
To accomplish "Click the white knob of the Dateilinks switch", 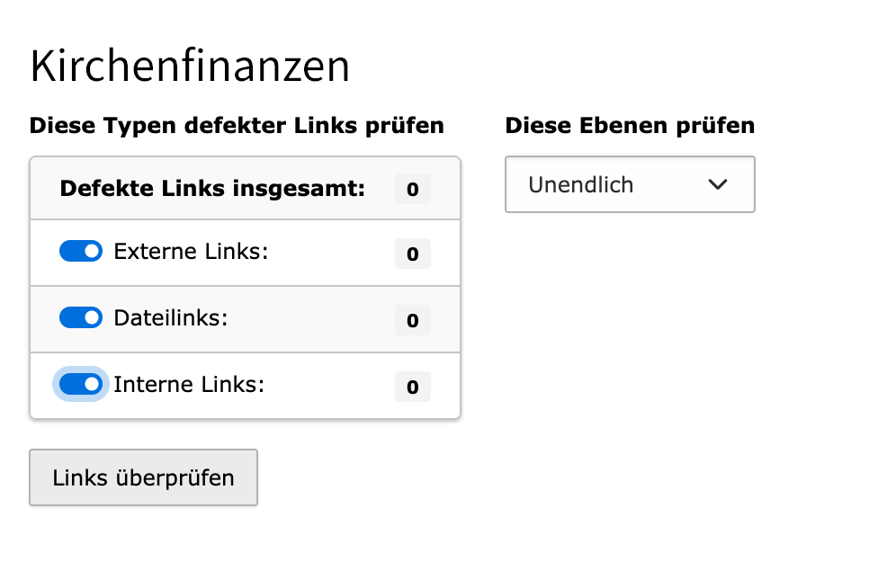I will coord(92,317).
